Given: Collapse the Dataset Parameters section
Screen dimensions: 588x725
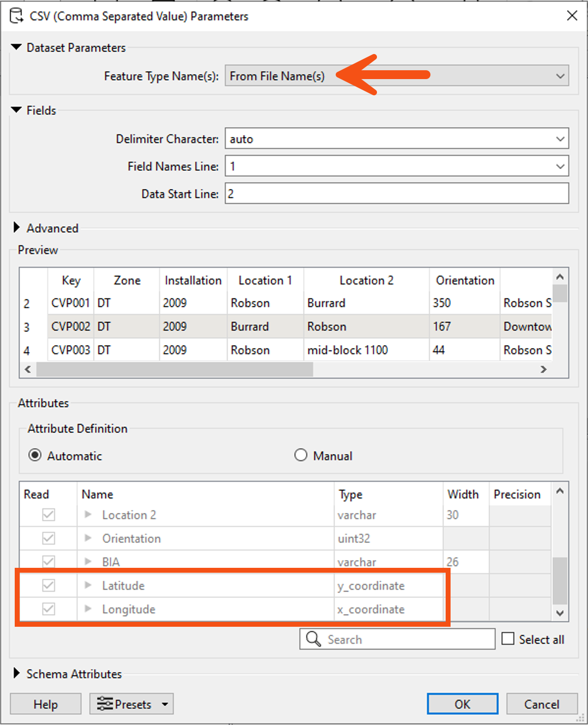Looking at the screenshot, I should click(x=16, y=47).
